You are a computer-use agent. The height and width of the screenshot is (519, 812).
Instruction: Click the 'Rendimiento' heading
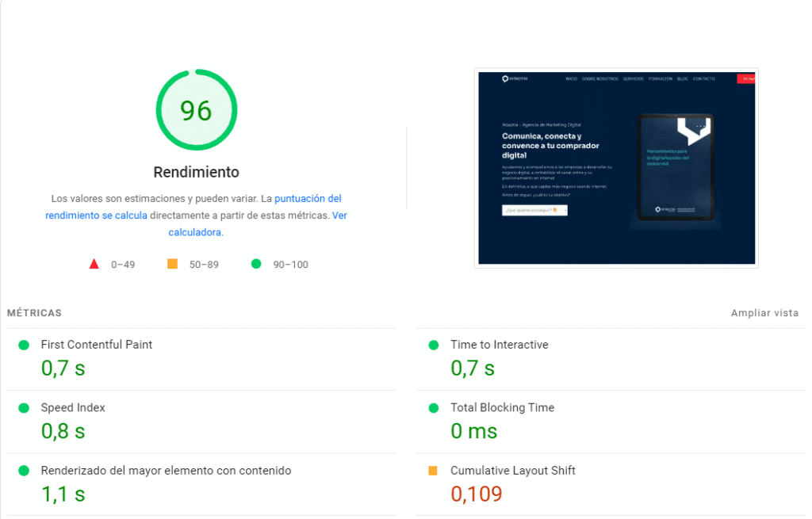[197, 172]
